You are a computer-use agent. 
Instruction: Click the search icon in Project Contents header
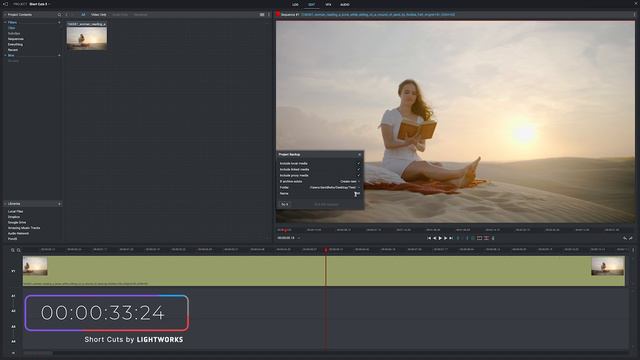59,15
